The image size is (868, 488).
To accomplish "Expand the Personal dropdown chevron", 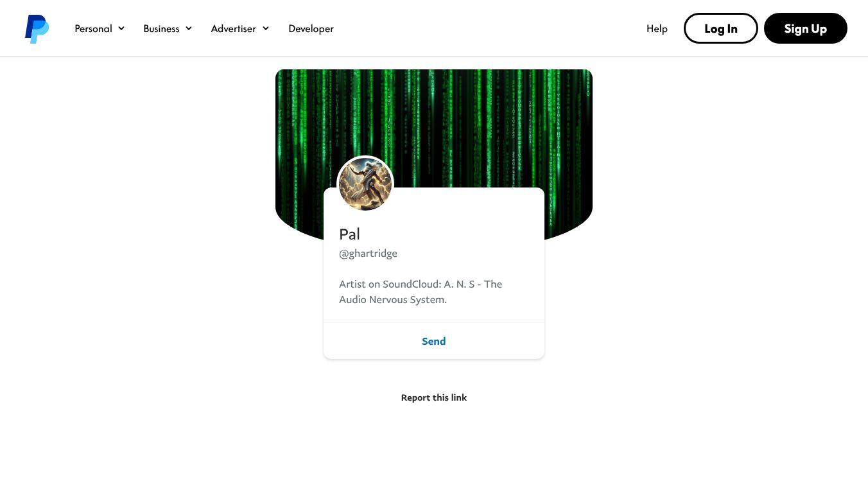I will pos(121,28).
